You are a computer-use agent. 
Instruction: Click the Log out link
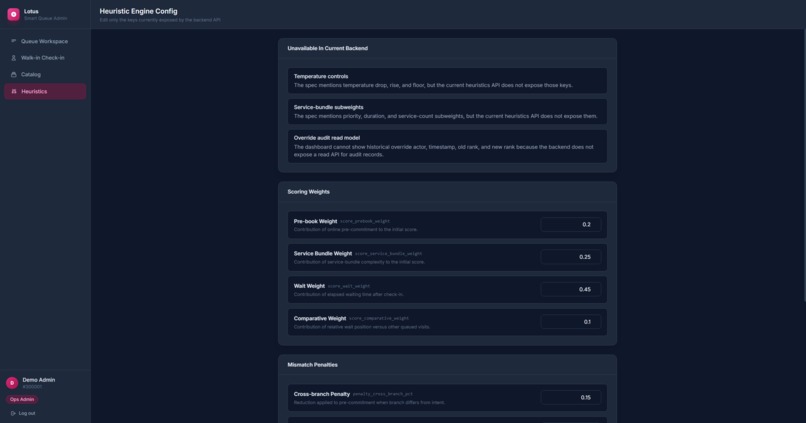click(23, 413)
